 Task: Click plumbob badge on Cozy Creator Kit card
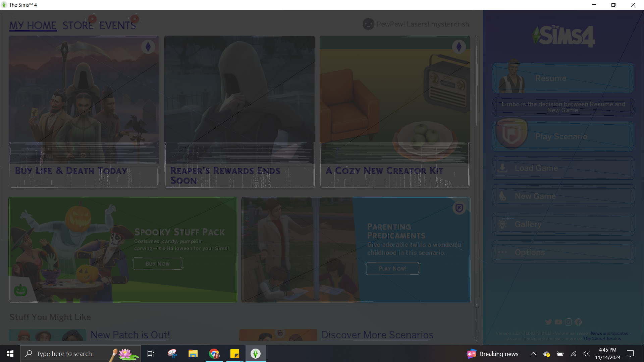[x=459, y=47]
